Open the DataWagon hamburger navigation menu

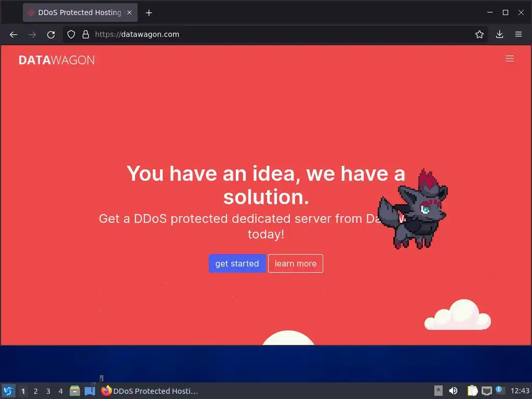pyautogui.click(x=510, y=59)
